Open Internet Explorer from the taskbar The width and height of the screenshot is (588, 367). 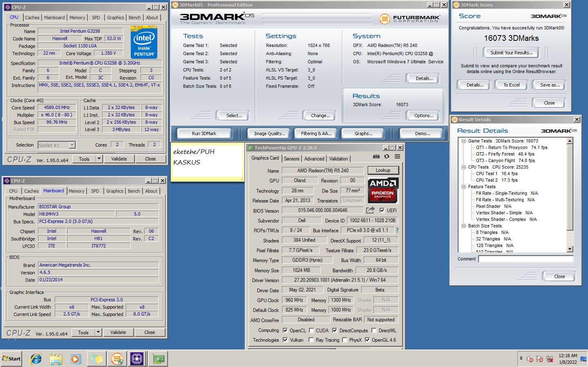point(36,359)
